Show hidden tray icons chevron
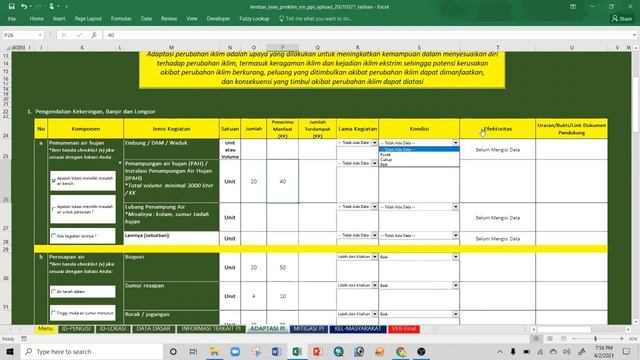 pos(500,351)
